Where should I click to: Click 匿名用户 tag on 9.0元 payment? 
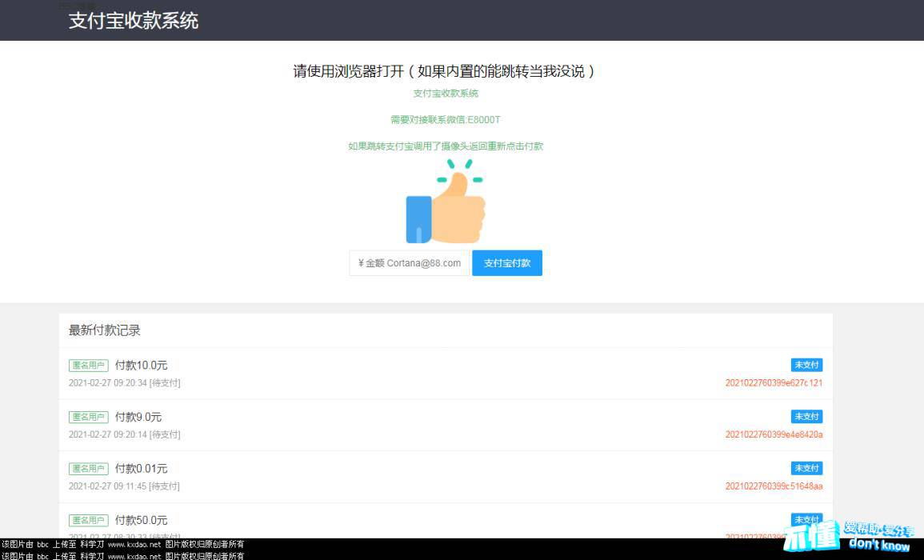coord(89,417)
